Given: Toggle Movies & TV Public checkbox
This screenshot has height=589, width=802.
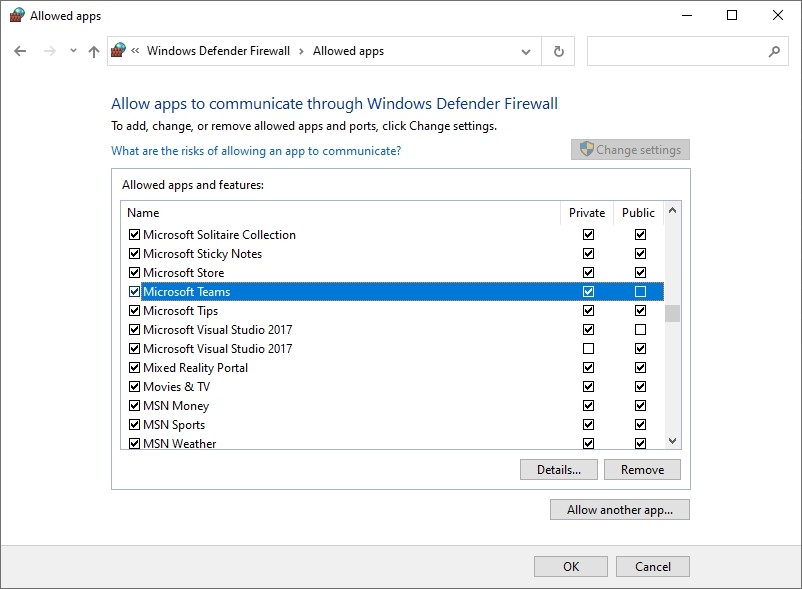Looking at the screenshot, I should tap(640, 386).
